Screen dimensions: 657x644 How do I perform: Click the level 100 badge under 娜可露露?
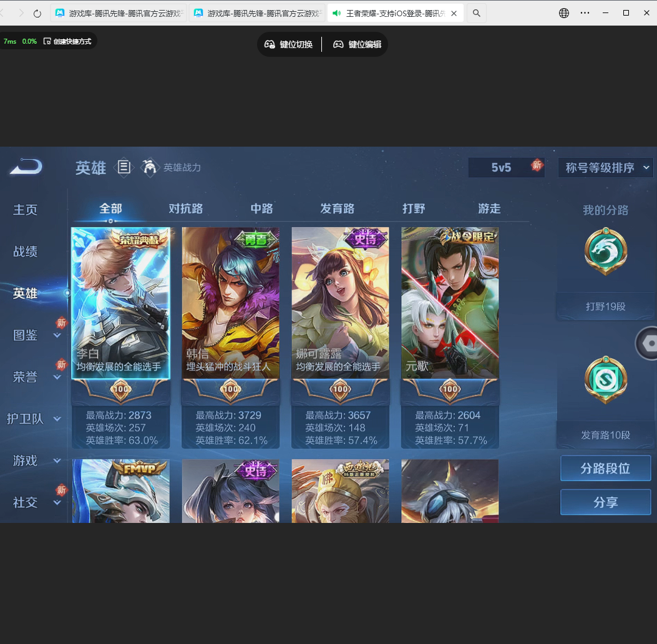point(340,389)
